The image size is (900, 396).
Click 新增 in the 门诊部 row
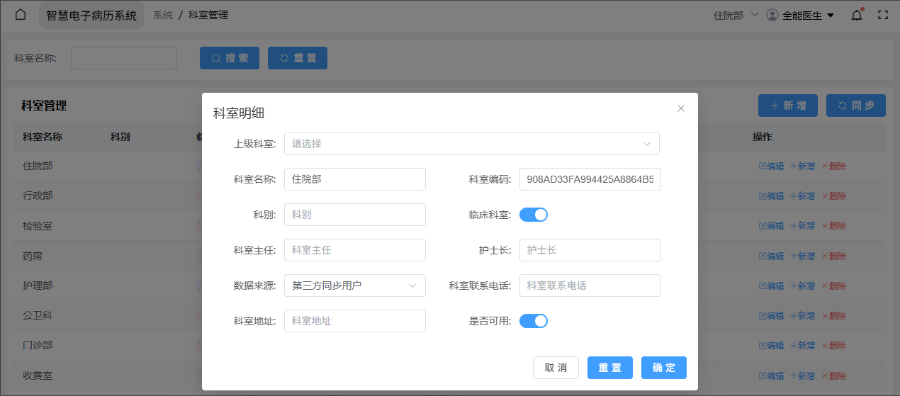[x=802, y=345]
